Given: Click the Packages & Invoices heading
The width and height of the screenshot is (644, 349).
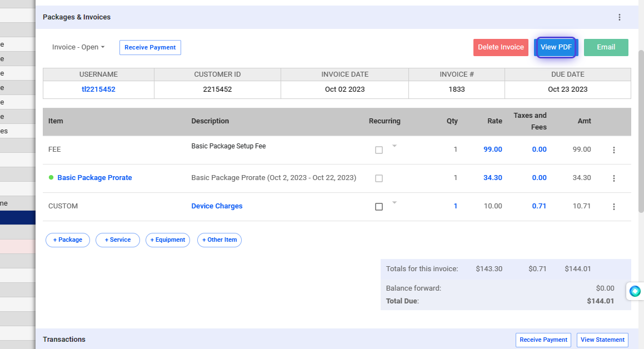Looking at the screenshot, I should [76, 17].
